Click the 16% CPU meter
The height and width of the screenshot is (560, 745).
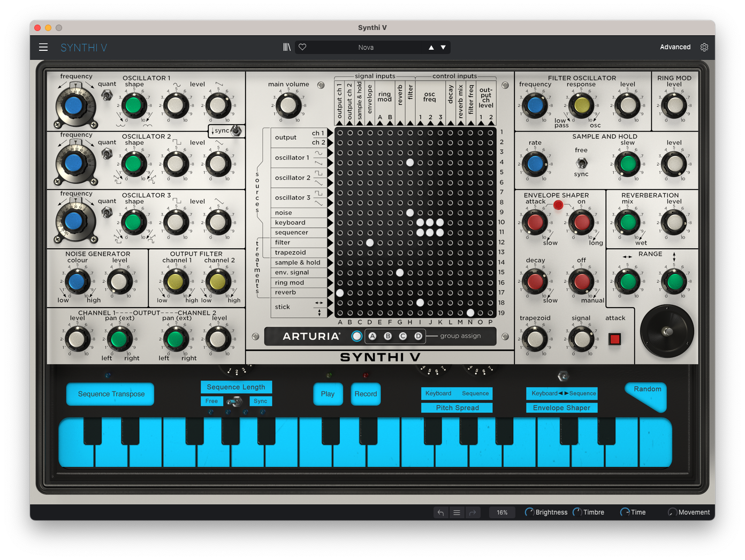point(502,512)
